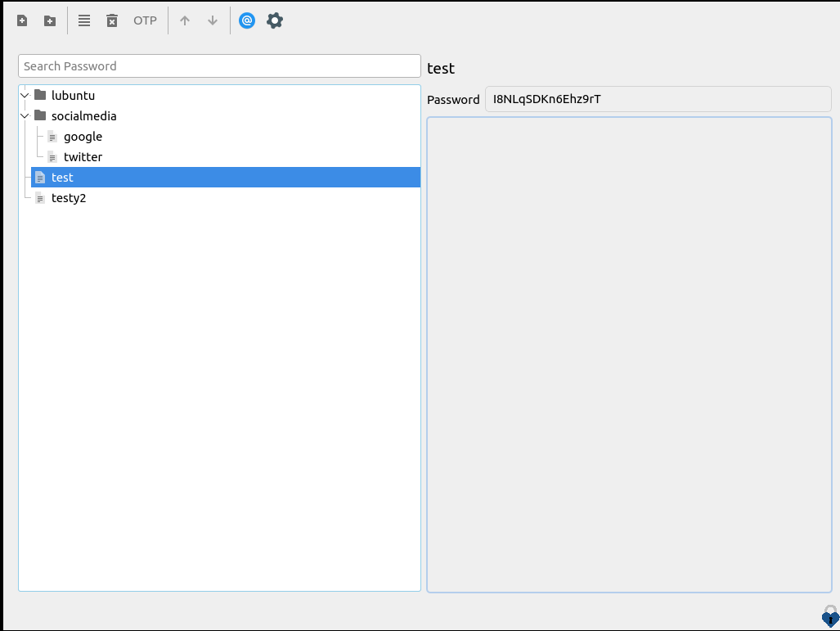This screenshot has height=631, width=840.
Task: Open the twitter password entry
Action: pos(83,157)
